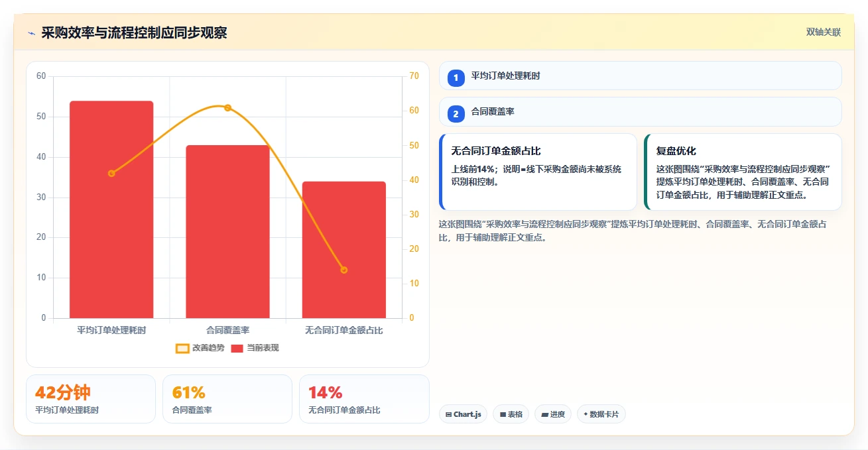Click the trend line point at 42
This screenshot has width=868, height=450.
click(111, 173)
